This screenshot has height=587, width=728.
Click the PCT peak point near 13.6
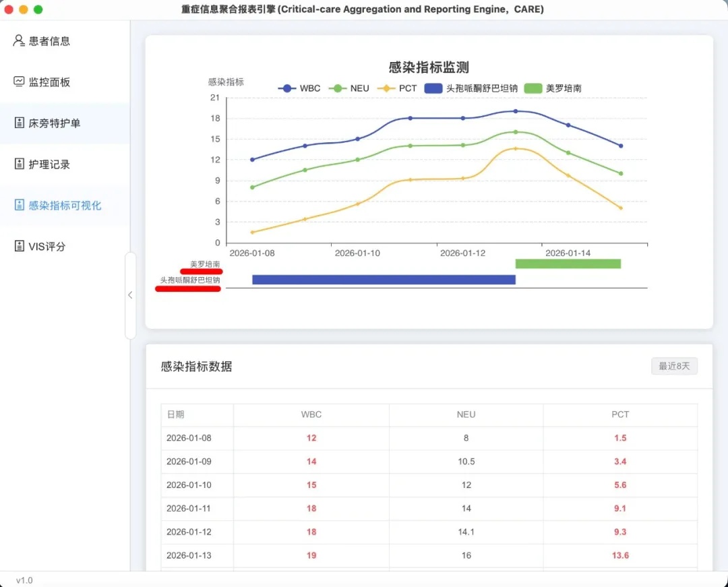coord(516,148)
